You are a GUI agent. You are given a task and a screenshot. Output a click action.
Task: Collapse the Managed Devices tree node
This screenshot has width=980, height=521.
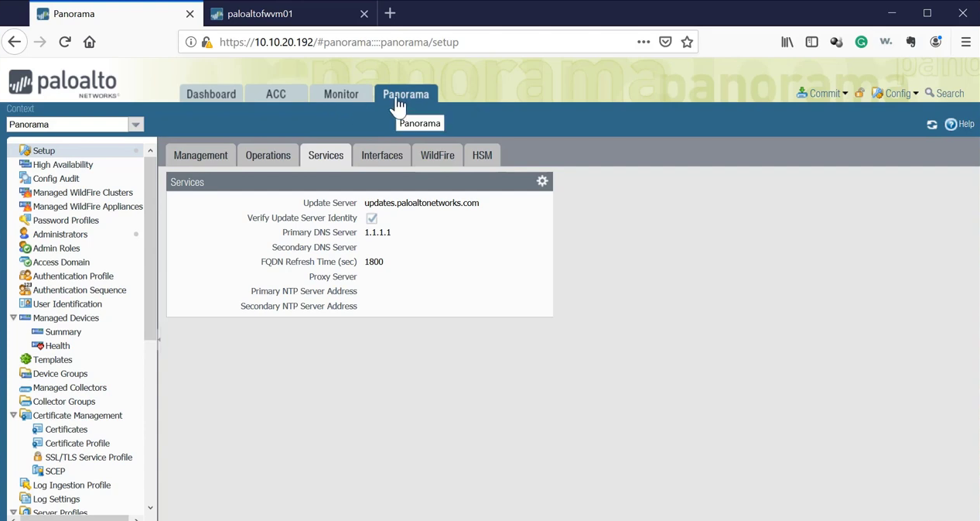(x=13, y=317)
